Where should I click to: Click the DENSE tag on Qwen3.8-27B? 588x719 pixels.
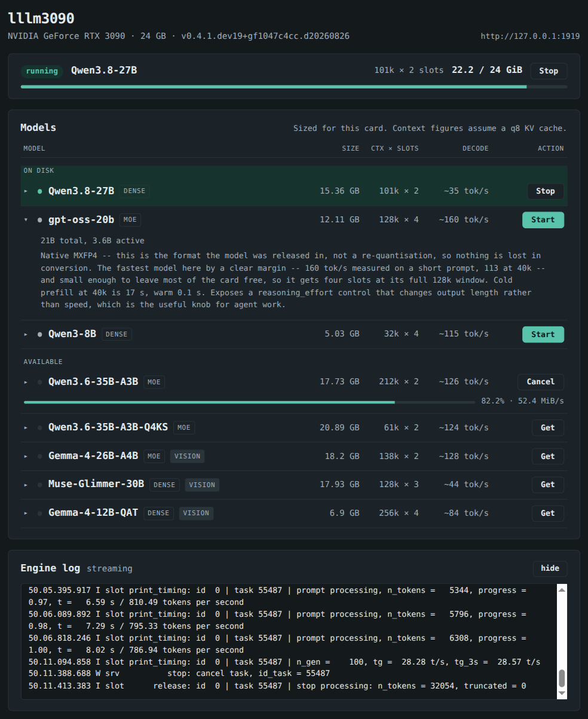point(134,191)
